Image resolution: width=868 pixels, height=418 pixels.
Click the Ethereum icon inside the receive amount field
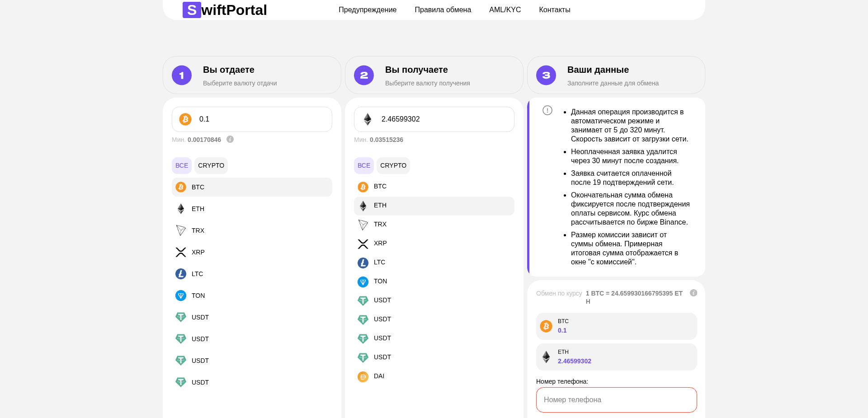368,119
